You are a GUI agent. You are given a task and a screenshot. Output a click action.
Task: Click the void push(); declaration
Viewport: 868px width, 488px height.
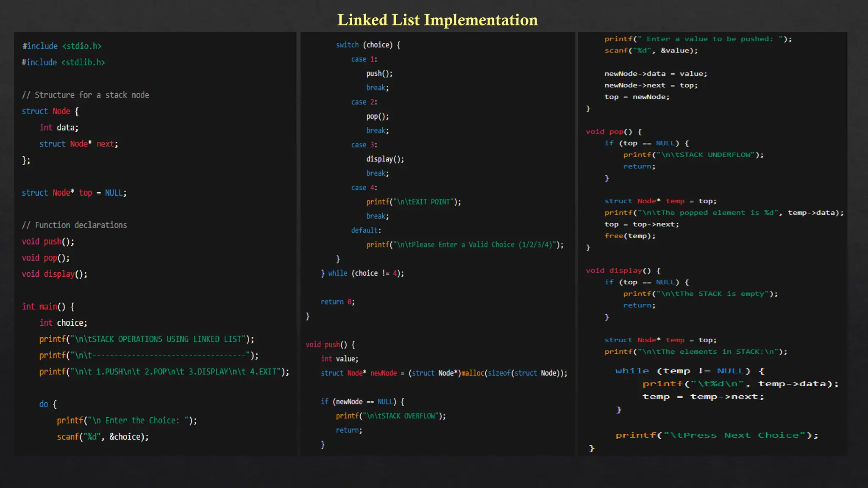[48, 241]
